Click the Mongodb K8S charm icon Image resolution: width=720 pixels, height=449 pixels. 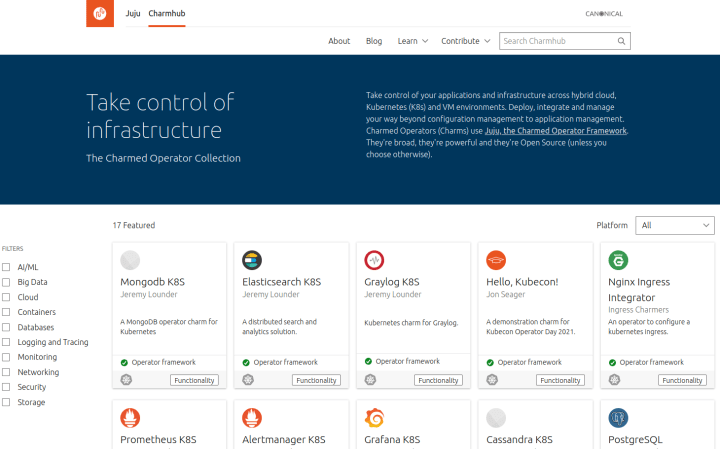click(130, 260)
